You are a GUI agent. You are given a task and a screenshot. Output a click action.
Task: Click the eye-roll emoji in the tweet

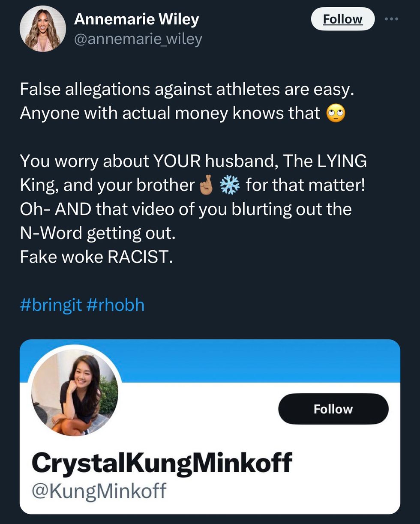(x=336, y=114)
